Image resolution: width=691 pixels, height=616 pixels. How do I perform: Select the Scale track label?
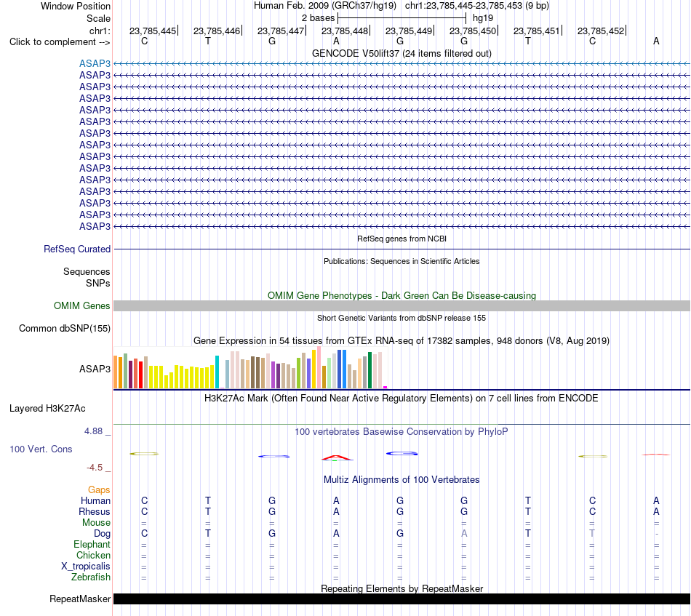tap(98, 18)
